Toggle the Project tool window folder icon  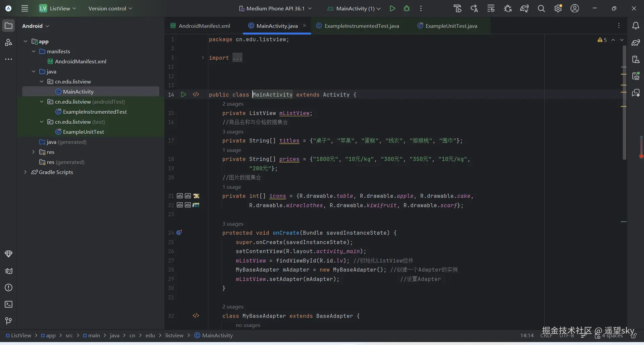[x=9, y=26]
